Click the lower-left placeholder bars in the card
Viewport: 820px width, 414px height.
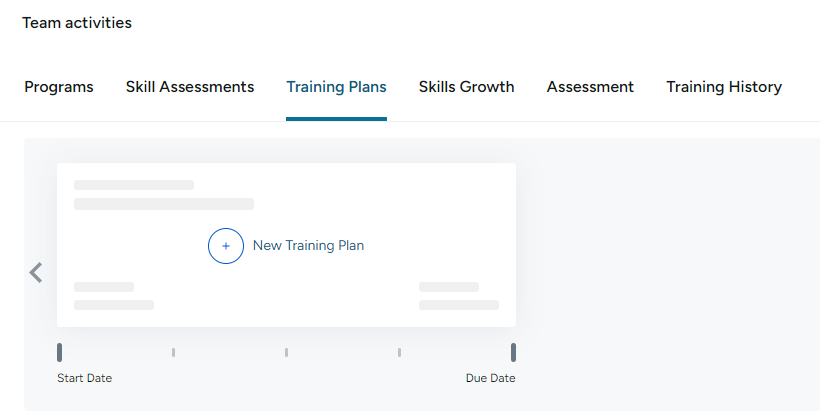pos(114,296)
